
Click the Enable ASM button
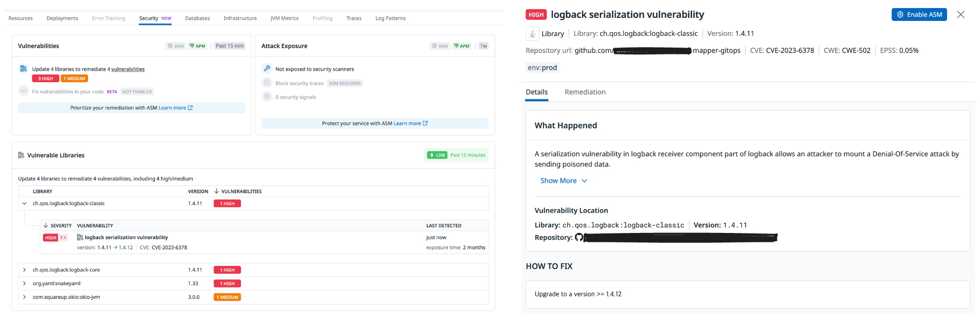tap(919, 14)
